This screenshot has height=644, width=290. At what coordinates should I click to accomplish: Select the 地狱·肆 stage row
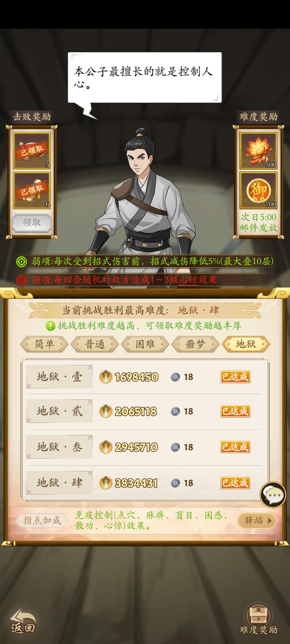coord(145,483)
